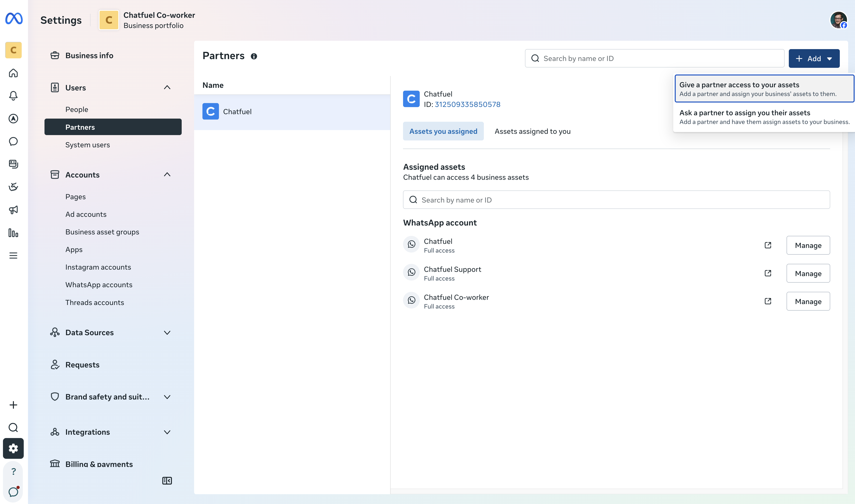This screenshot has width=855, height=504.
Task: Expand the Integrations section
Action: 167,432
